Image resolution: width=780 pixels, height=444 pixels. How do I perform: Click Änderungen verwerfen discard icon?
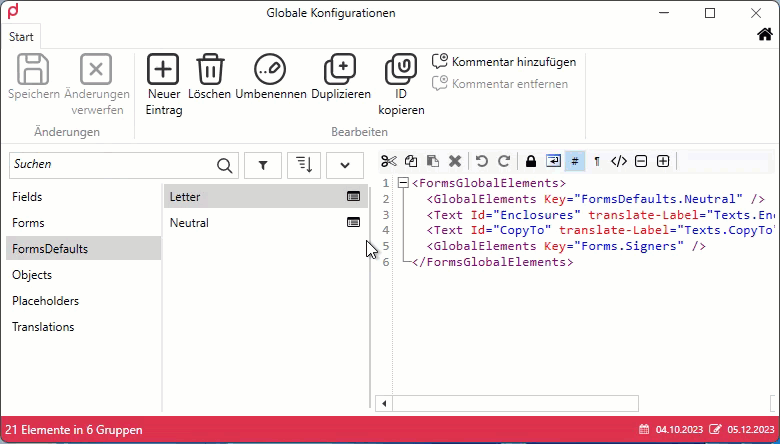click(x=96, y=69)
